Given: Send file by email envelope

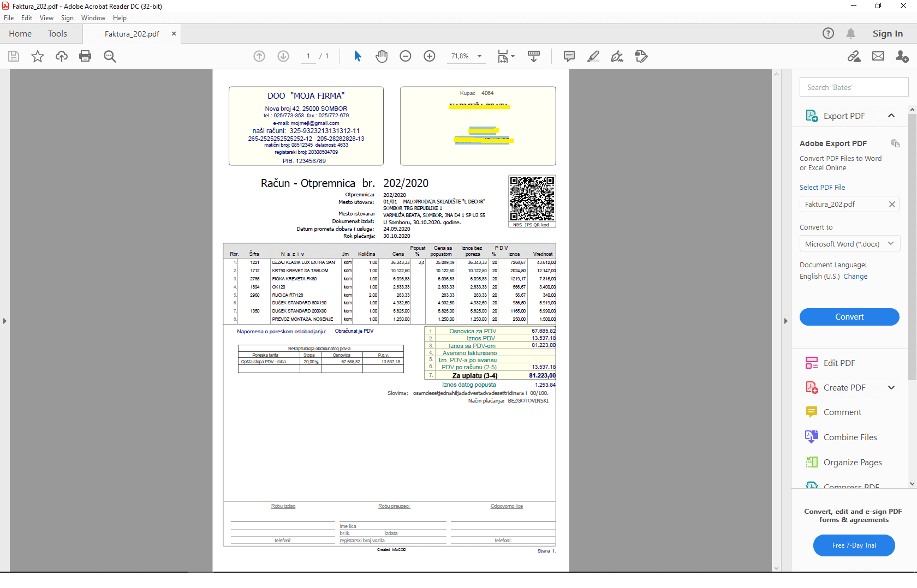Looking at the screenshot, I should [878, 56].
